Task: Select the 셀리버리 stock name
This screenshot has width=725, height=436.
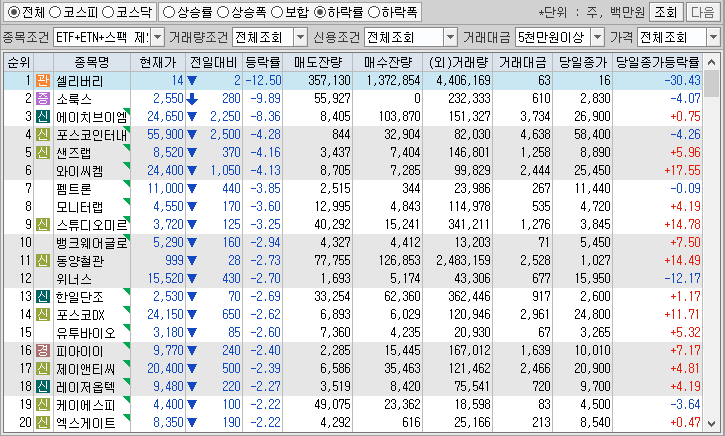Action: pos(80,81)
